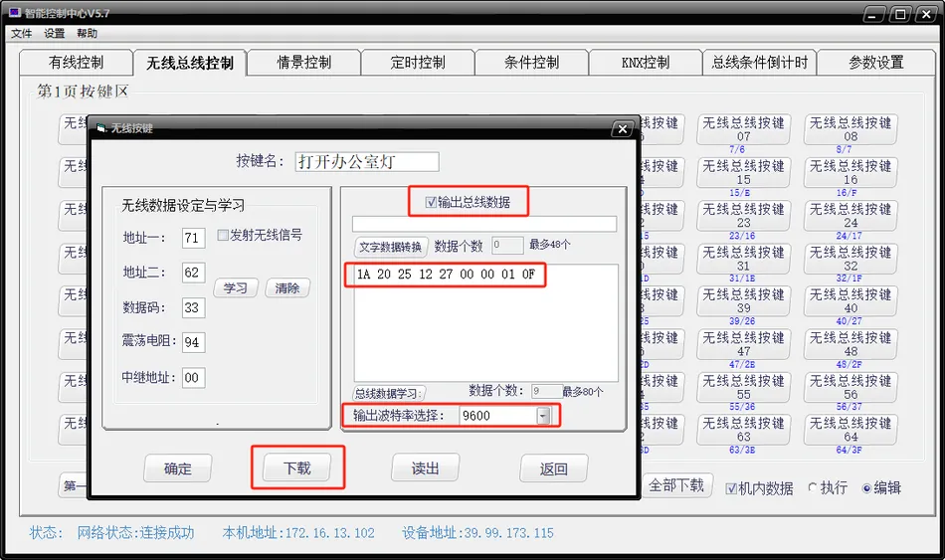
Task: Click the 确定 button
Action: pyautogui.click(x=178, y=468)
